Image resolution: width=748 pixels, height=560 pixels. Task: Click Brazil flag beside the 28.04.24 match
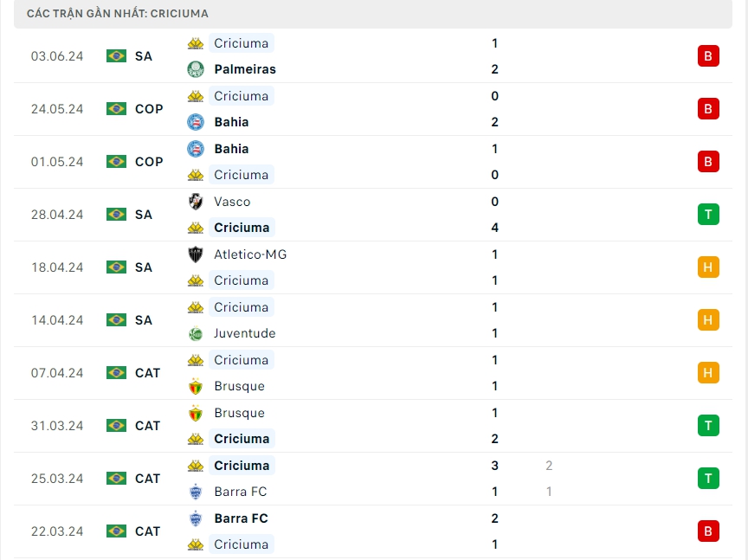click(116, 215)
